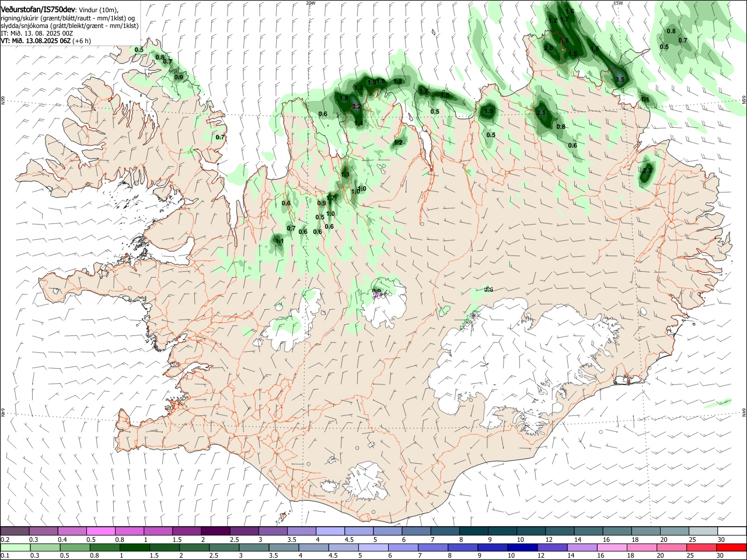Pick light pink rain swatch between 16 and 18
Image resolution: width=747 pixels, height=560 pixels.
coord(612,547)
